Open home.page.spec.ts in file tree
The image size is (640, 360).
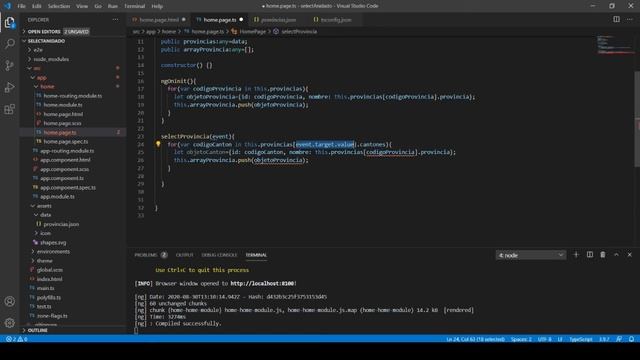pyautogui.click(x=66, y=142)
